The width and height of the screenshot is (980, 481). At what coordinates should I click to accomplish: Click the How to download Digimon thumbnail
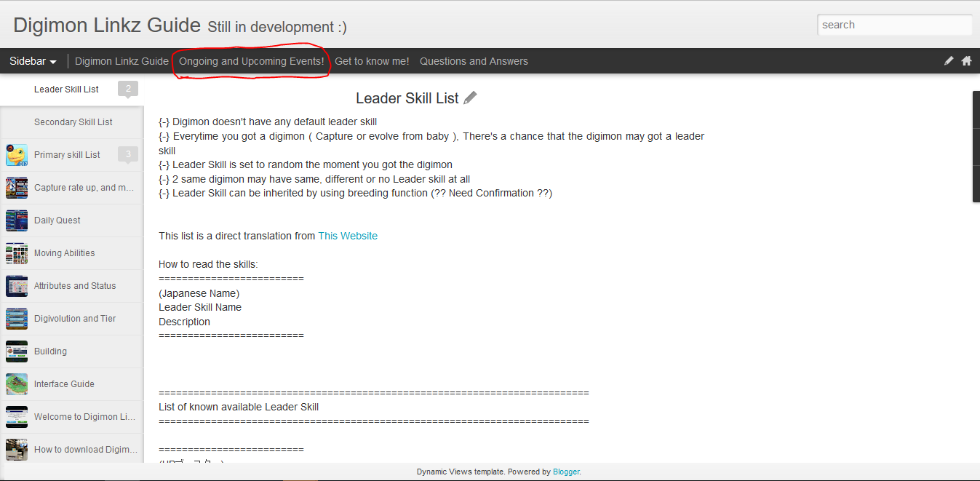[x=17, y=450]
